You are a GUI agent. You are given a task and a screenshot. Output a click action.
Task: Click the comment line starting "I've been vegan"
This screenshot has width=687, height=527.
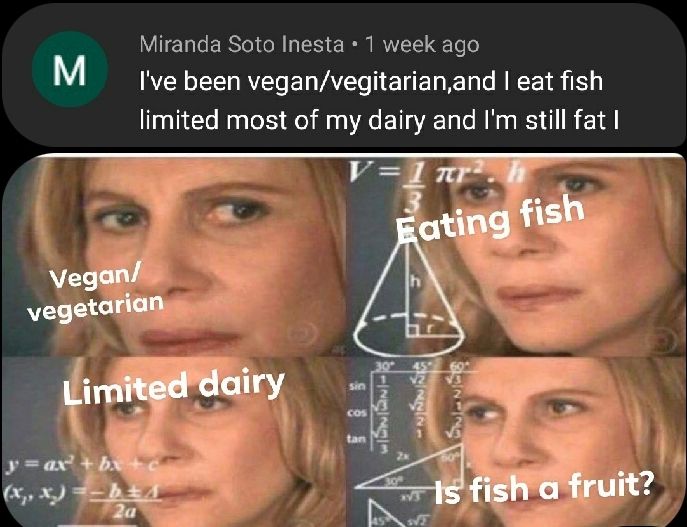point(370,82)
